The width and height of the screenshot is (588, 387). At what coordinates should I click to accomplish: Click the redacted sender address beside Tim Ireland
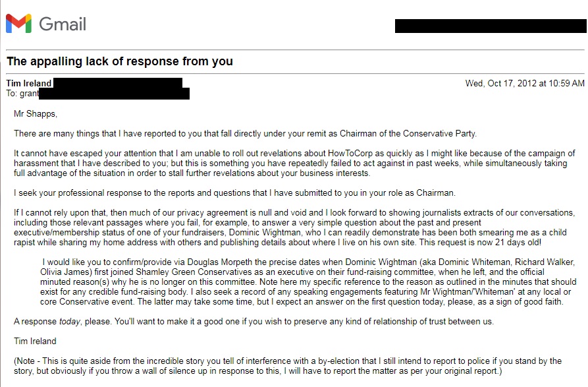point(117,84)
